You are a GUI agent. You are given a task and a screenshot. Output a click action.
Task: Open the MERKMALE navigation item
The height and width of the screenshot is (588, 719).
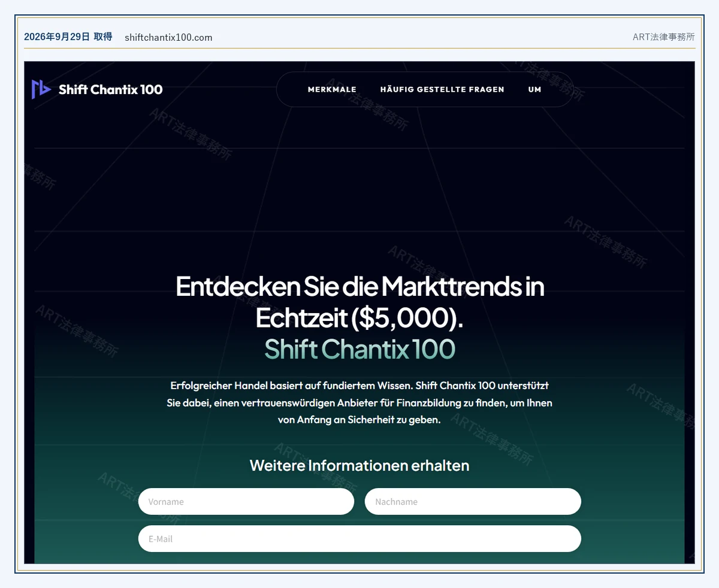pyautogui.click(x=332, y=89)
